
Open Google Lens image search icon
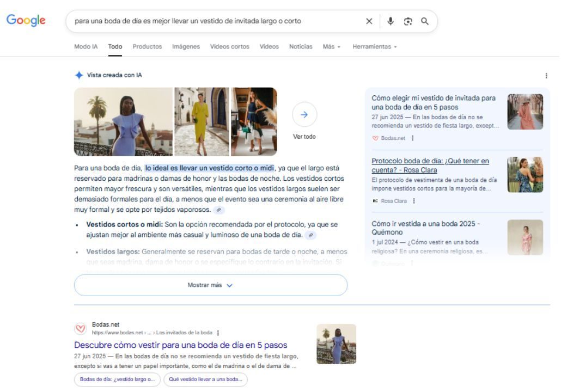[408, 21]
